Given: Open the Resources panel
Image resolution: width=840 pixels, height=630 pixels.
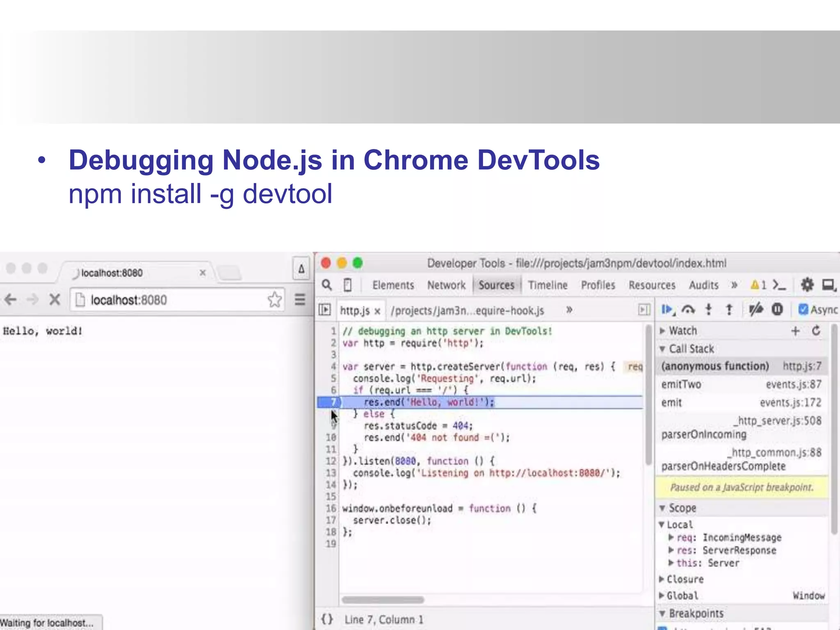Looking at the screenshot, I should (x=652, y=285).
